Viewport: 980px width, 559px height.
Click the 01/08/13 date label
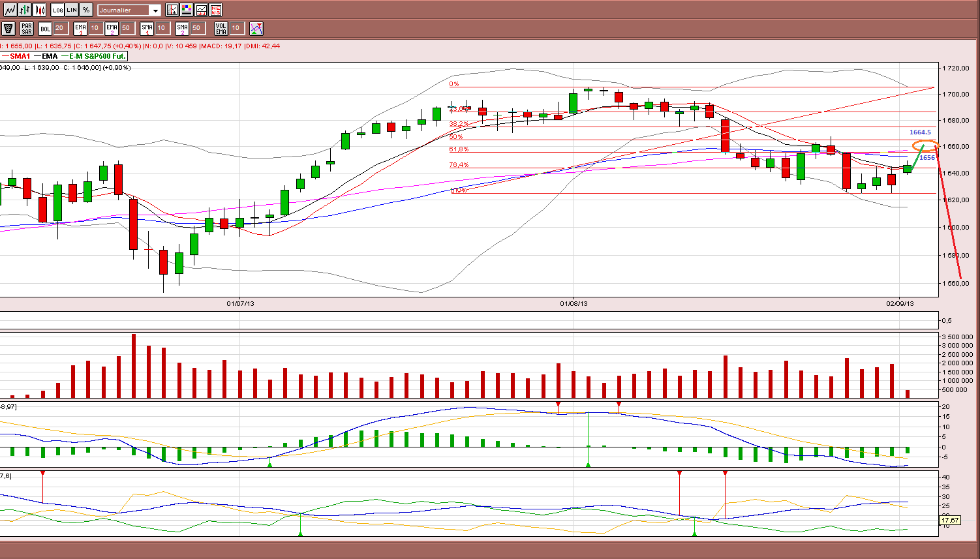click(x=574, y=303)
